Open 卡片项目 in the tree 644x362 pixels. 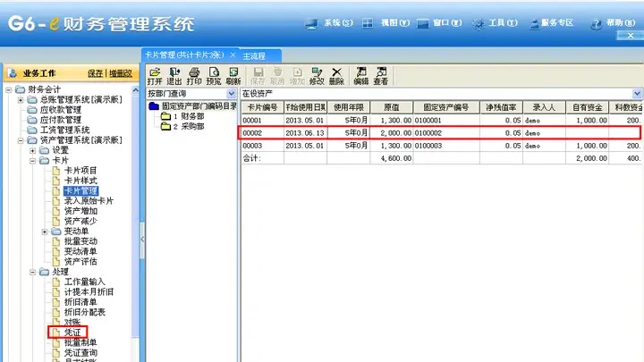tap(80, 171)
